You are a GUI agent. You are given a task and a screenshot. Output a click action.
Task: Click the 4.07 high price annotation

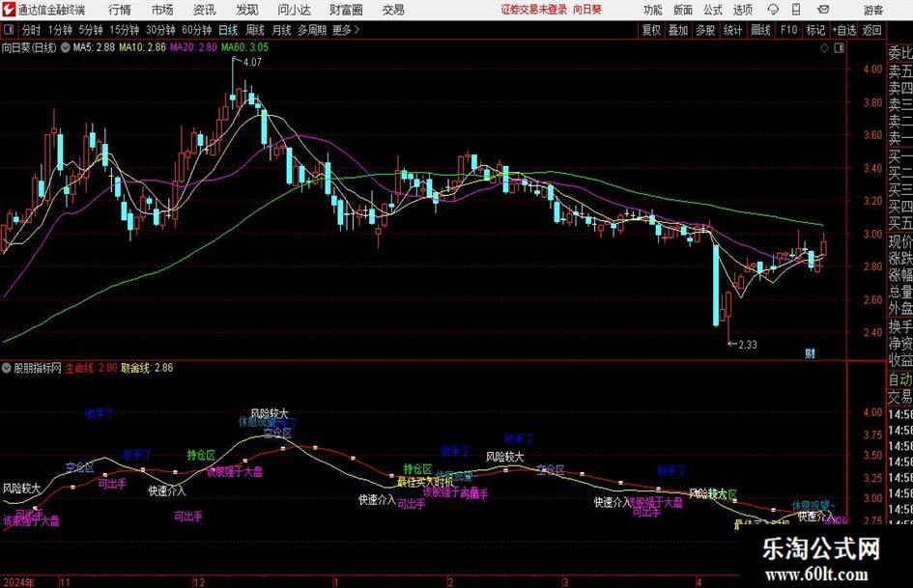point(252,63)
